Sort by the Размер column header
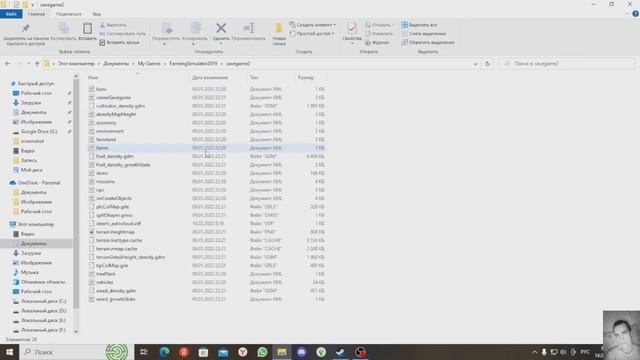Image resolution: width=640 pixels, height=360 pixels. [x=305, y=77]
